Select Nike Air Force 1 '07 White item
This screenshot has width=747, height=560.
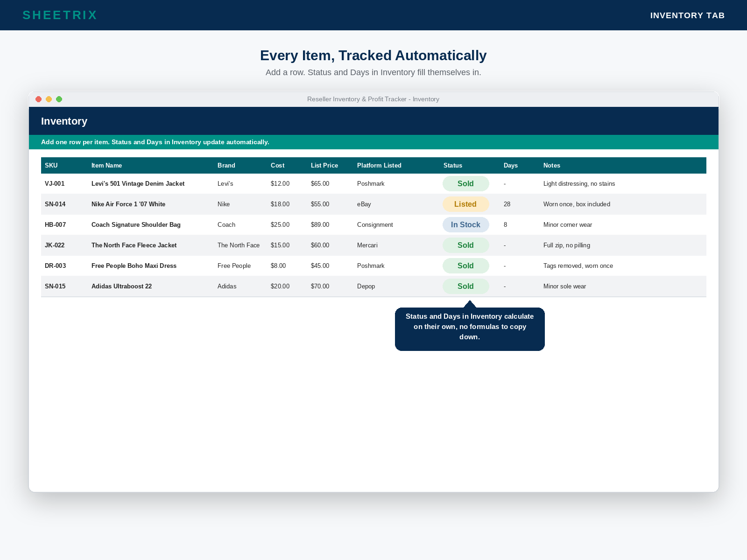[x=128, y=204]
